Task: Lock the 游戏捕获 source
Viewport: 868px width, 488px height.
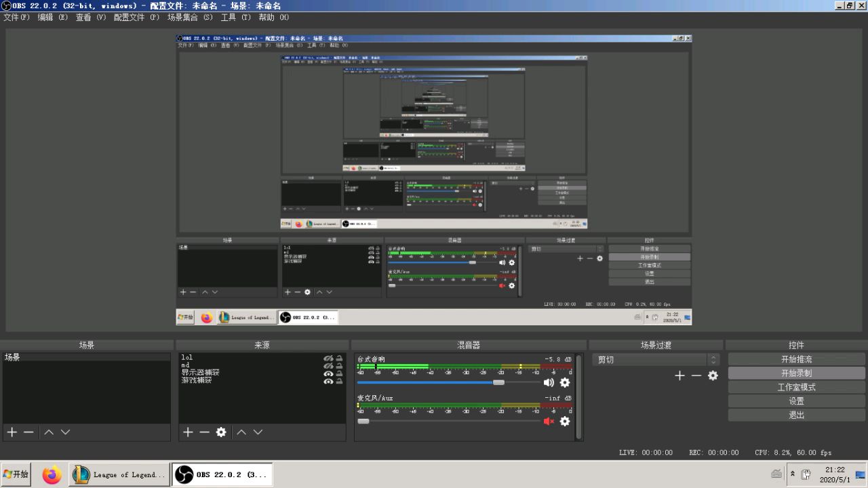Action: 339,381
